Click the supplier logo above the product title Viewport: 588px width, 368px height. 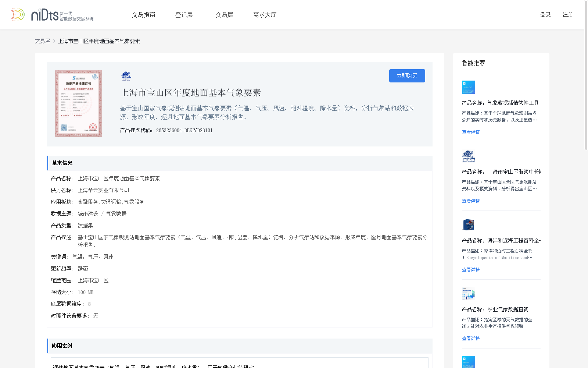(126, 76)
